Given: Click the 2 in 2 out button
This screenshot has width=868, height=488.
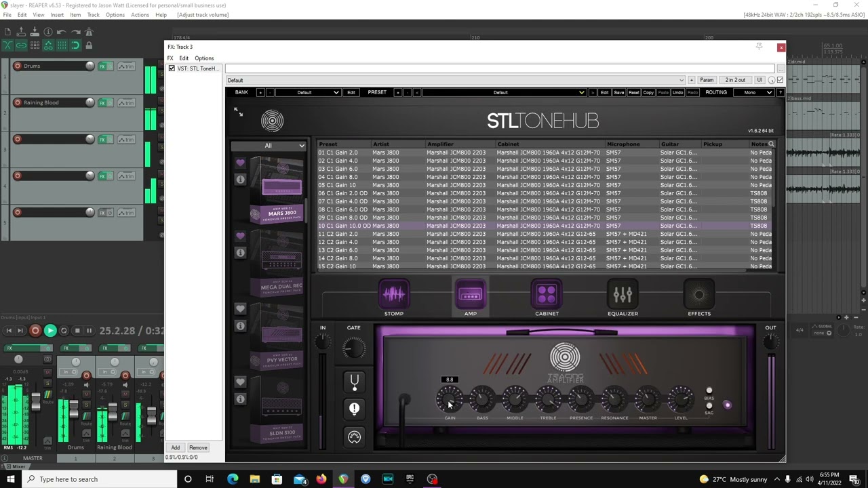Looking at the screenshot, I should coord(735,80).
